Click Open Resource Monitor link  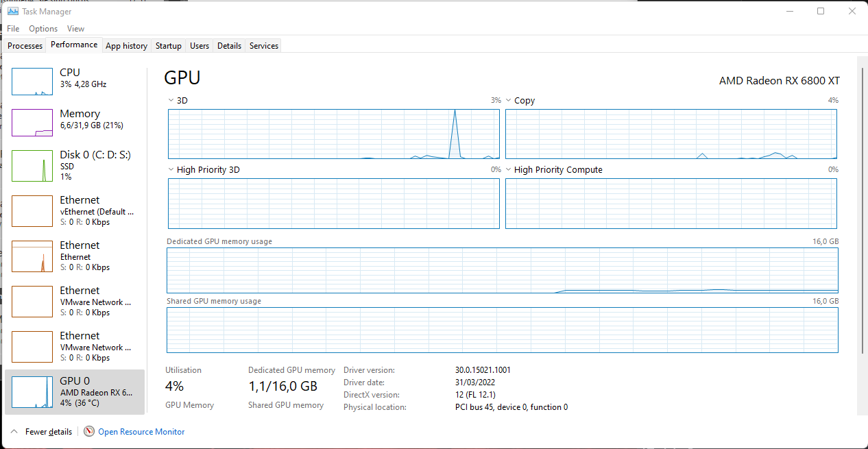pos(141,432)
